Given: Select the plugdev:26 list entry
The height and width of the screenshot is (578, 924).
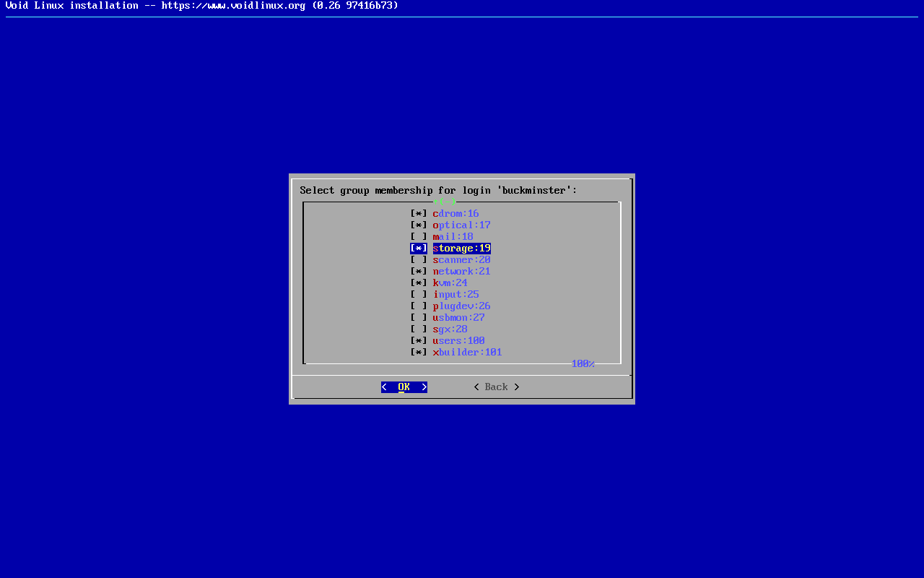Looking at the screenshot, I should 461,306.
